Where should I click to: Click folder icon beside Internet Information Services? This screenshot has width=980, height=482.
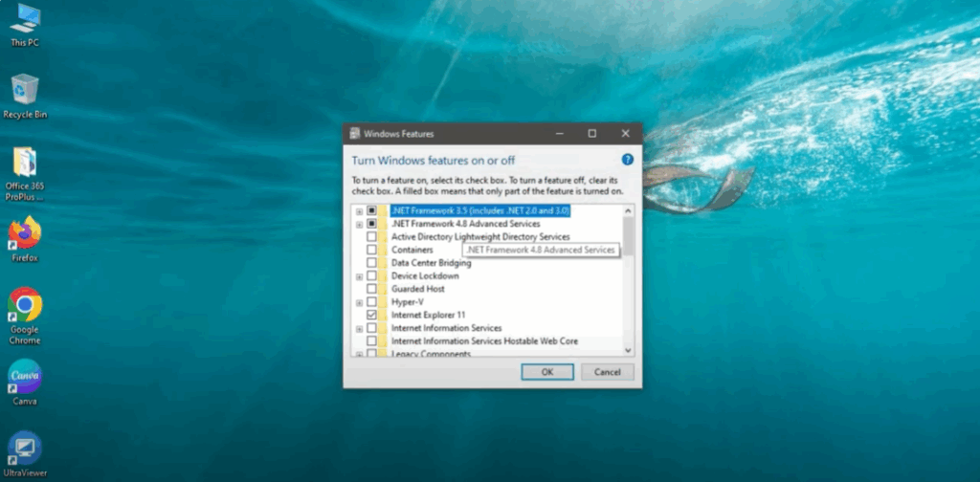click(383, 328)
